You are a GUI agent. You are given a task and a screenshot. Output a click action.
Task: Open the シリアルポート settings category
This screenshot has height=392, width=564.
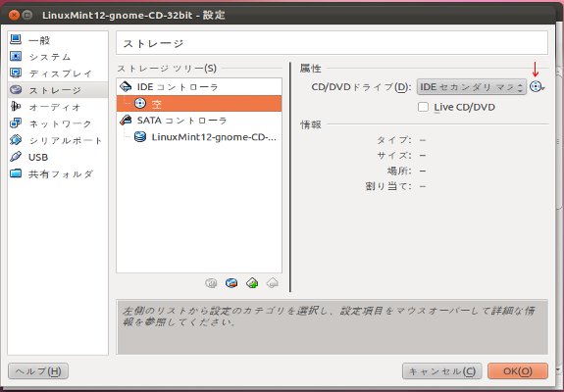[58, 140]
